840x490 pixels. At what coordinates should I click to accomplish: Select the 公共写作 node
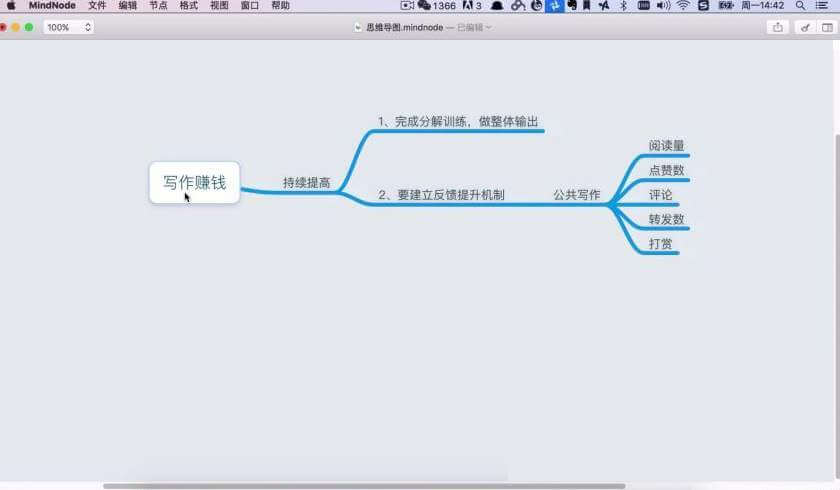[x=576, y=195]
